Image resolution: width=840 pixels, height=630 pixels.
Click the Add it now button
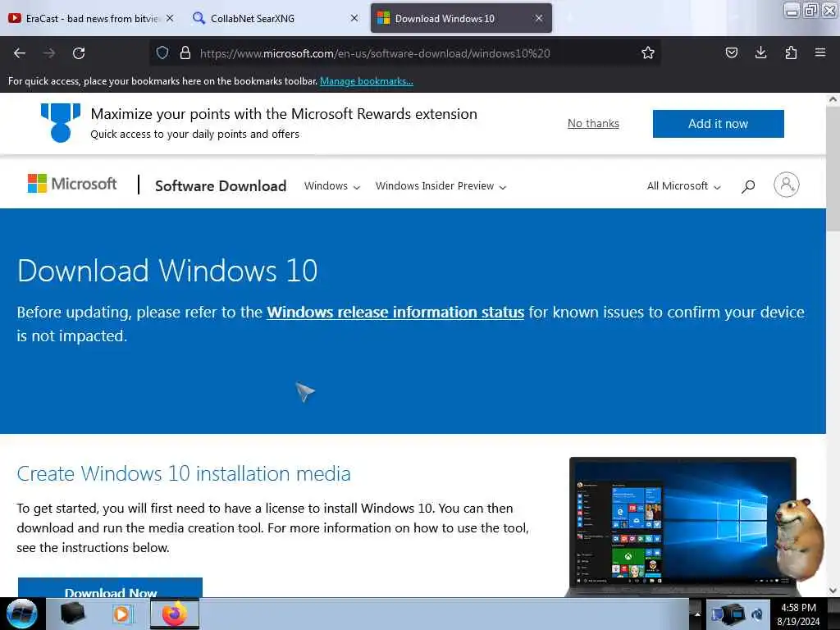tap(718, 124)
